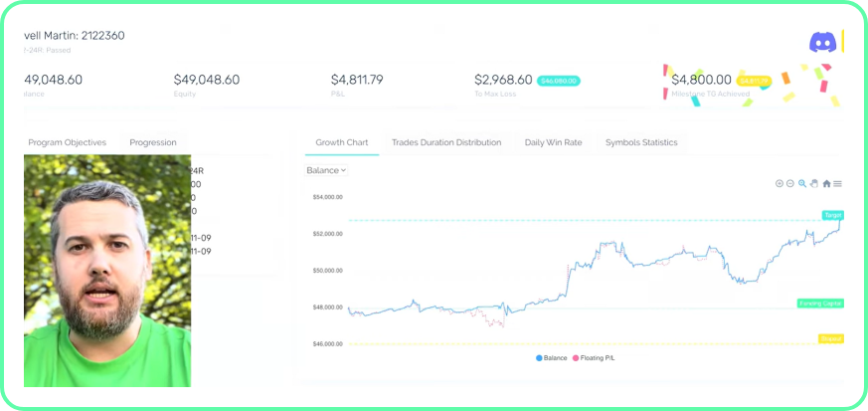Open the Growth Chart tab
Image resolution: width=868 pixels, height=411 pixels.
(342, 142)
